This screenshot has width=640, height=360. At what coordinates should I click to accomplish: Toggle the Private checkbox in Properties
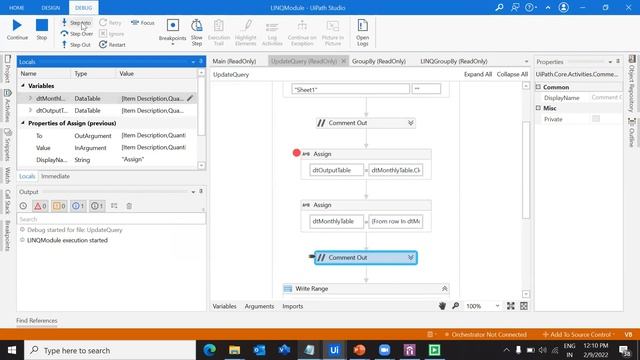coord(596,119)
